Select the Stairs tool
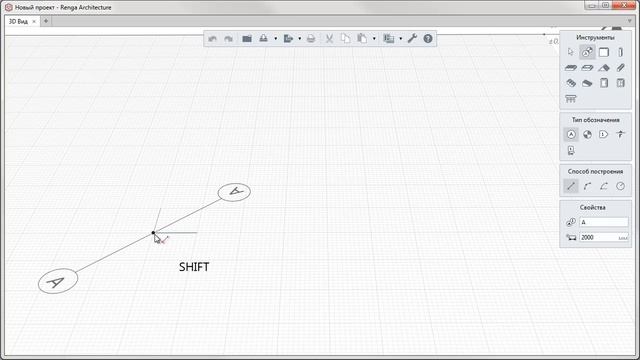This screenshot has width=640, height=360. coord(571,83)
